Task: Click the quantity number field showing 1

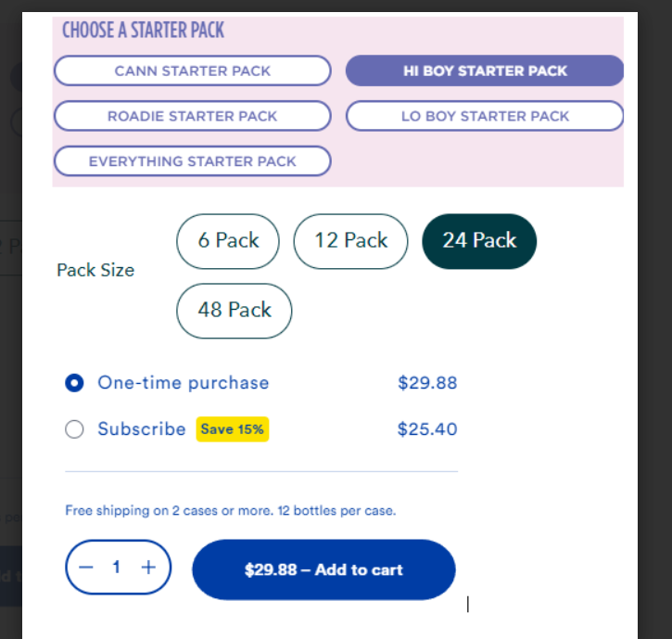Action: [x=116, y=567]
